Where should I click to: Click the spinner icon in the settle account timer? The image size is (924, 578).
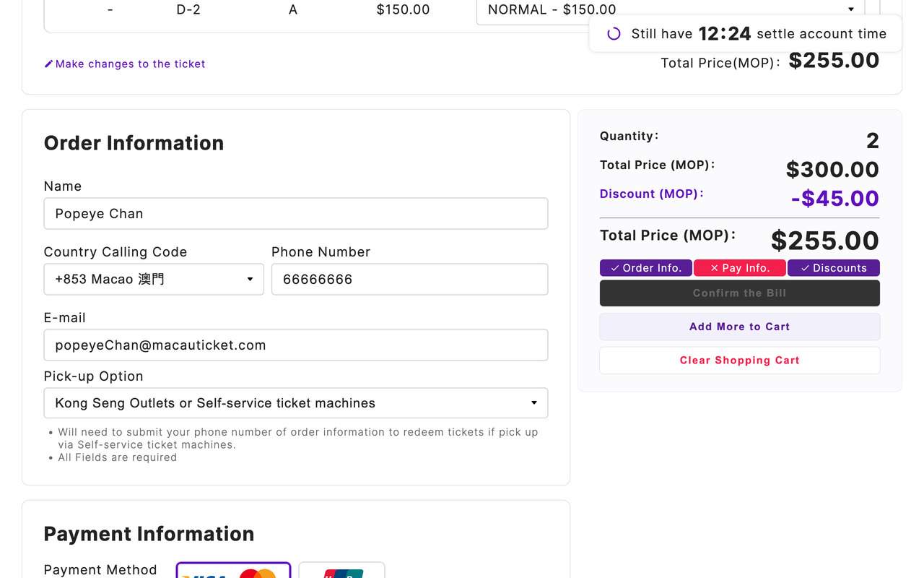pyautogui.click(x=614, y=33)
